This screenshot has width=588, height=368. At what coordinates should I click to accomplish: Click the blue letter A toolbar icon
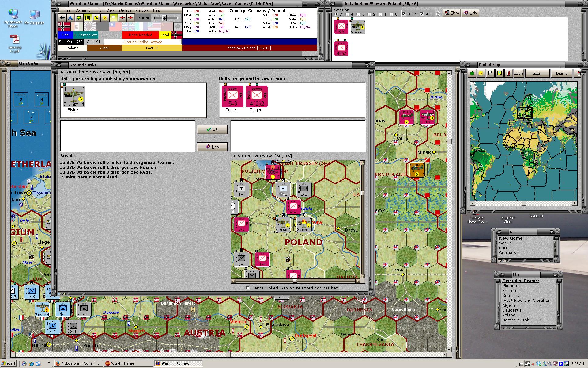[70, 18]
